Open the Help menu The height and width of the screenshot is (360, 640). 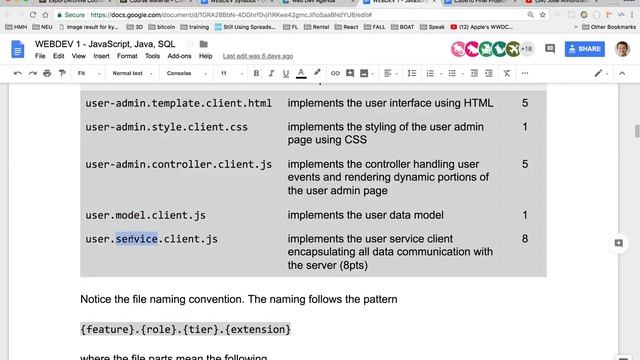205,56
